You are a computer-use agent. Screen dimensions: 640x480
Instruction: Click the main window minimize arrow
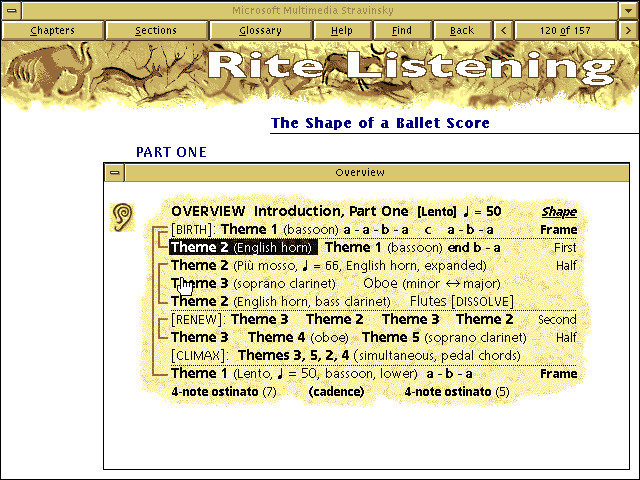point(628,11)
